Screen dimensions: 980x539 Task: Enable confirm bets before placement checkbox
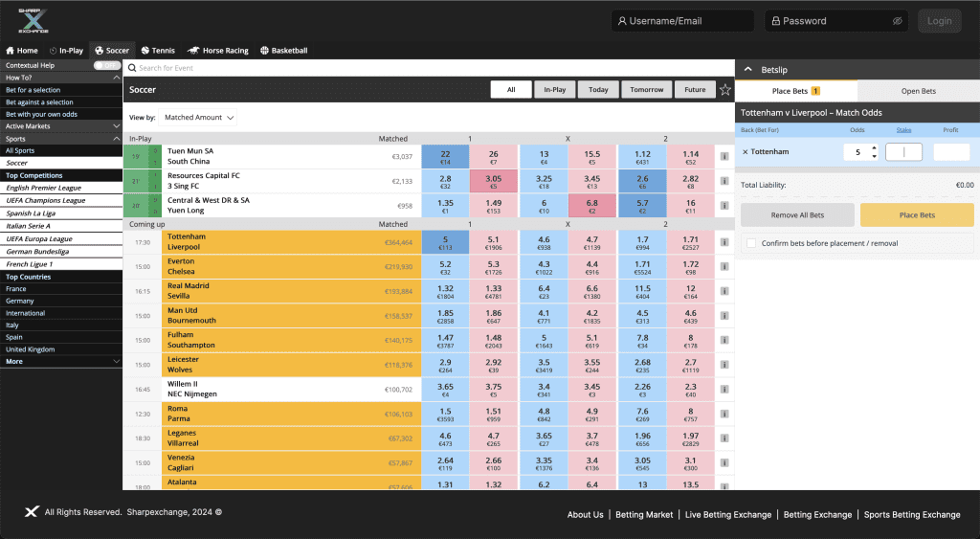tap(752, 243)
